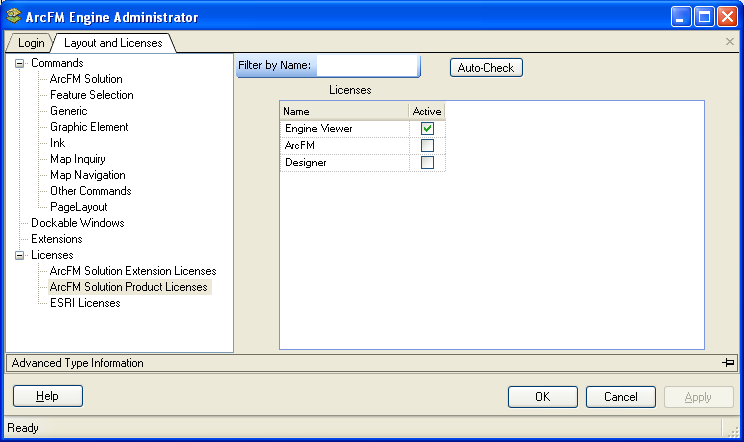Open ArcFM Solution Extension Licenses node
This screenshot has height=442, width=744.
pyautogui.click(x=133, y=271)
